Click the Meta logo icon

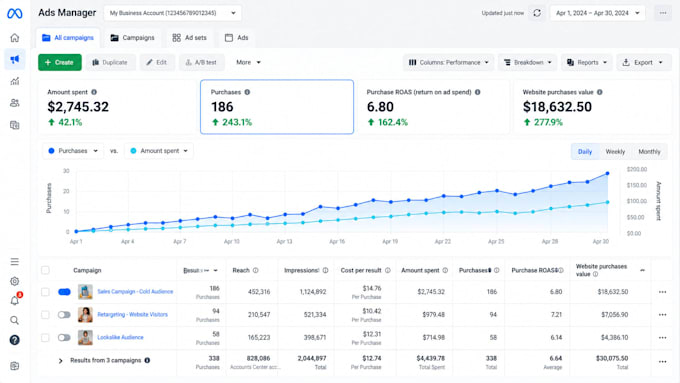point(14,13)
